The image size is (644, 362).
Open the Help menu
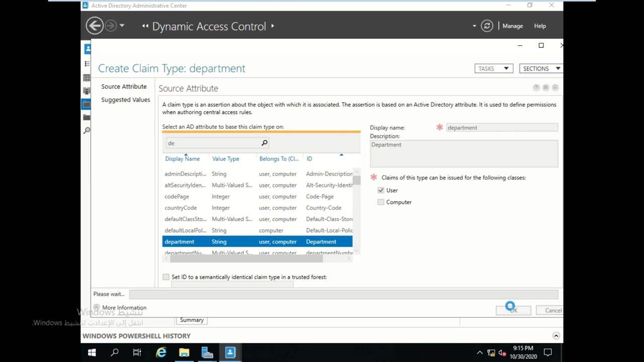click(540, 26)
